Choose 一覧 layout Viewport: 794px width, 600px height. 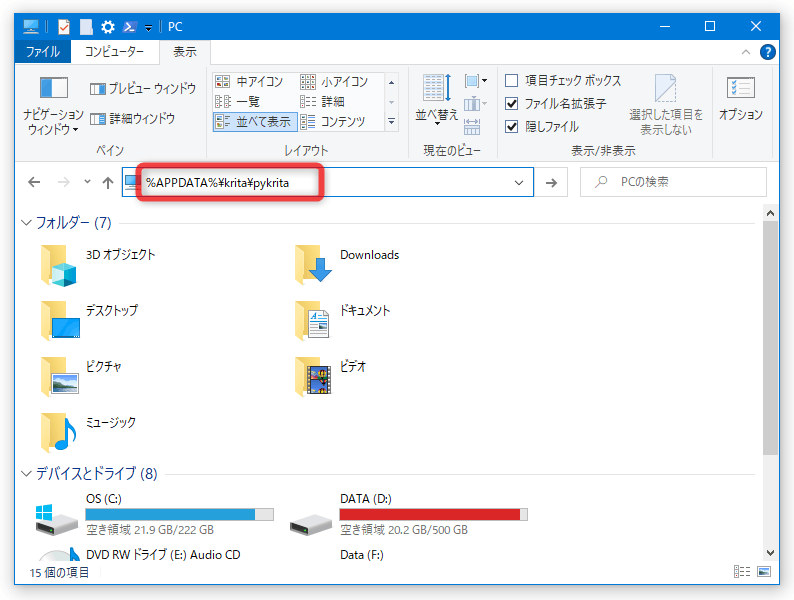pos(237,101)
